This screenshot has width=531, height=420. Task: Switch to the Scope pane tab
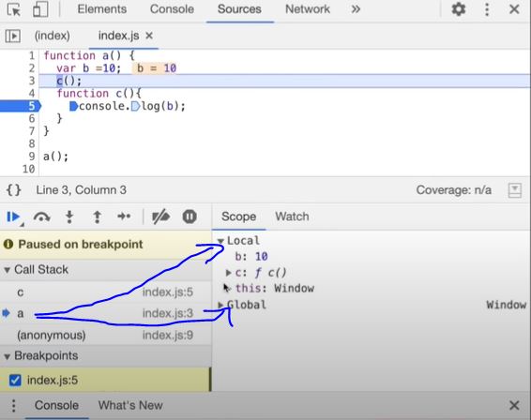[x=238, y=217]
